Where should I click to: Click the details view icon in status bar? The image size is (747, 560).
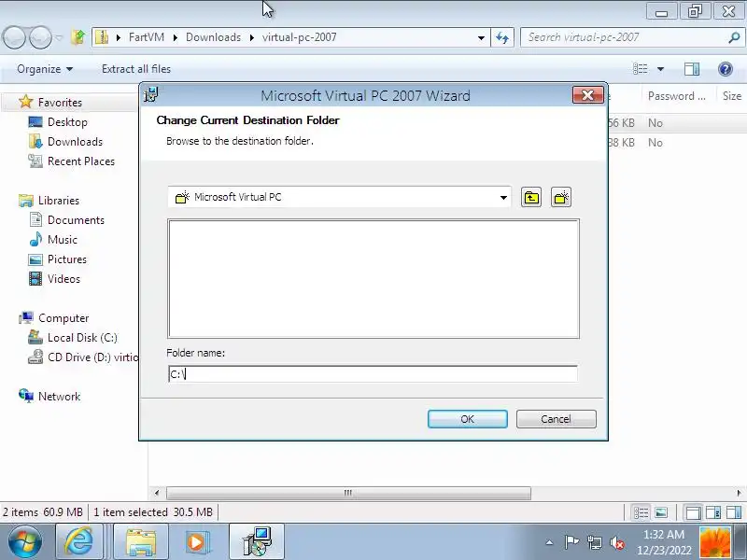click(641, 512)
